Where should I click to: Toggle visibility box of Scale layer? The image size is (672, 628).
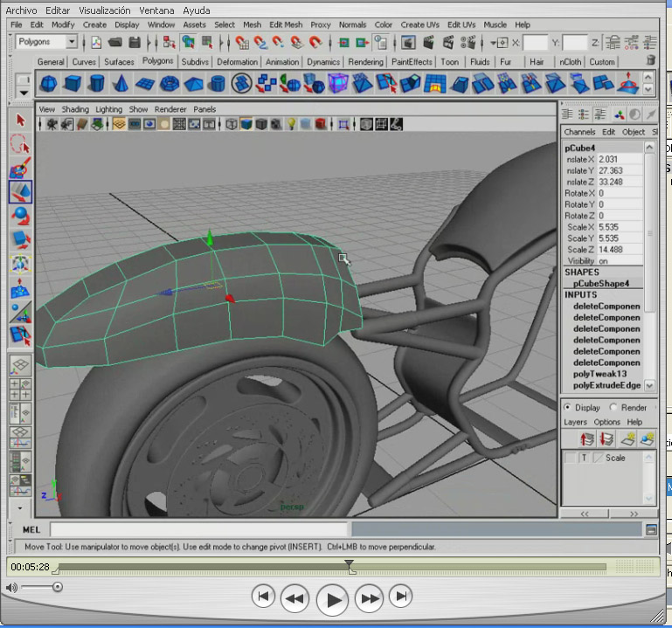tap(571, 458)
